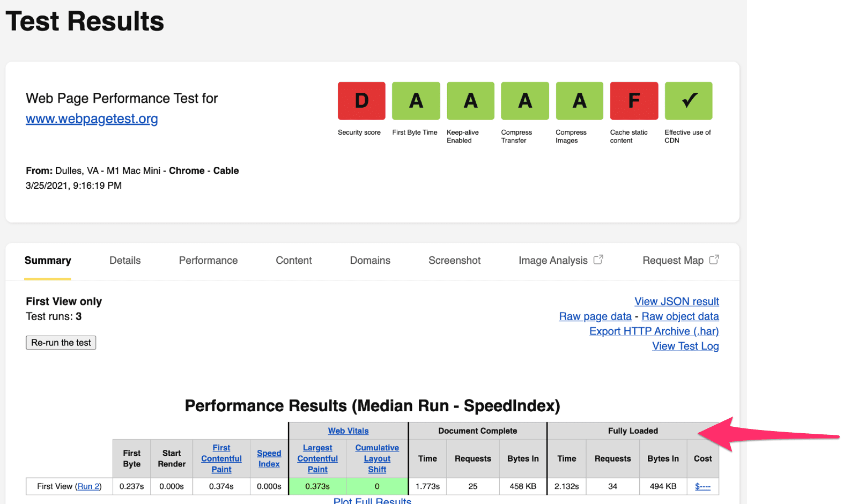Image resolution: width=858 pixels, height=504 pixels.
Task: Click external-link icon beside Image Analysis
Action: pos(598,260)
